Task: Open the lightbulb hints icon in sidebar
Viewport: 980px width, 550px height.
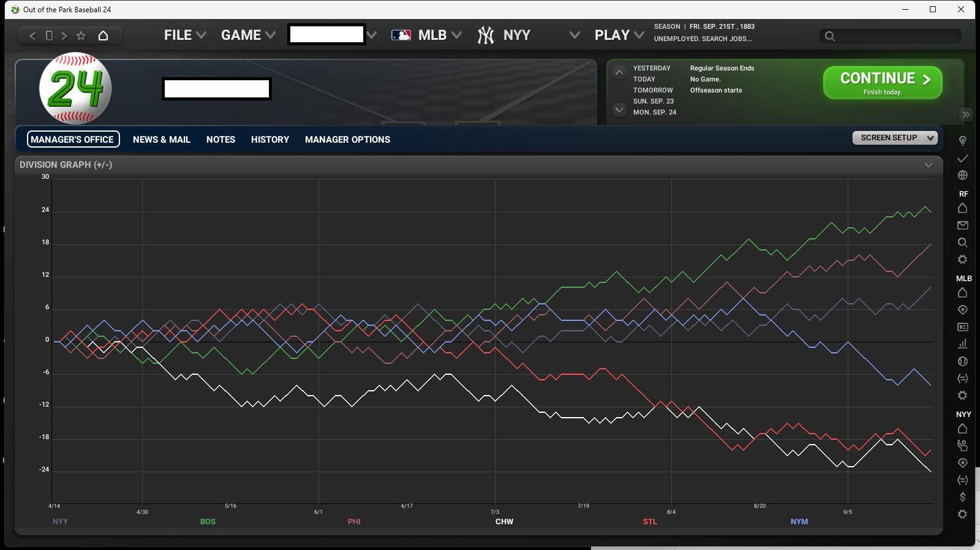Action: click(962, 141)
